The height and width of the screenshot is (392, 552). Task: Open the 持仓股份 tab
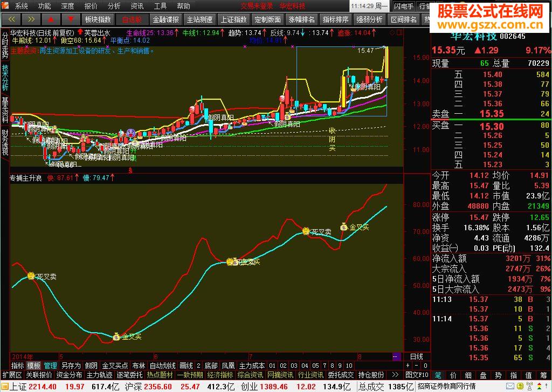(371, 375)
